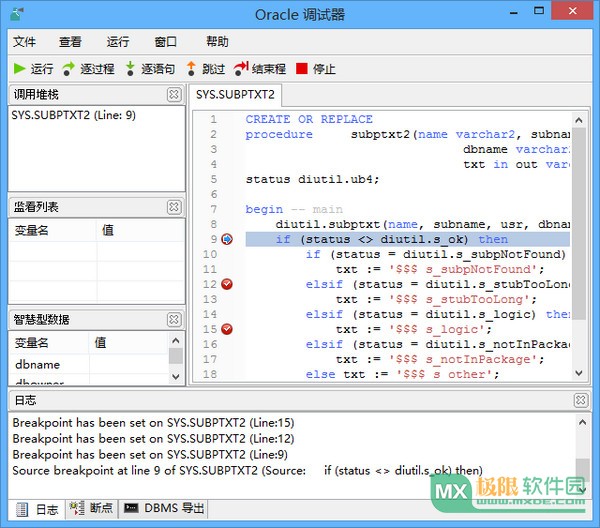The width and height of the screenshot is (600, 528).
Task: Click the smart data 变量名 column header
Action: pyautogui.click(x=49, y=342)
